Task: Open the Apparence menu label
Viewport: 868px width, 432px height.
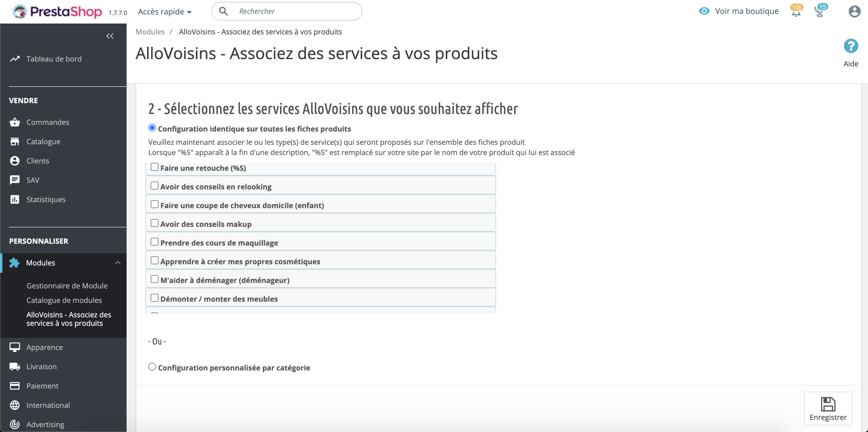Action: (x=45, y=347)
